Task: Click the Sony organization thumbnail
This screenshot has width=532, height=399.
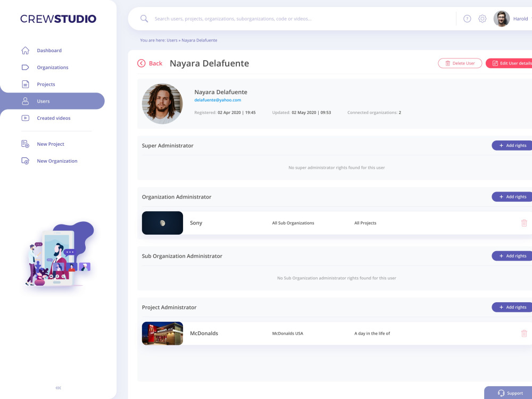Action: click(162, 223)
